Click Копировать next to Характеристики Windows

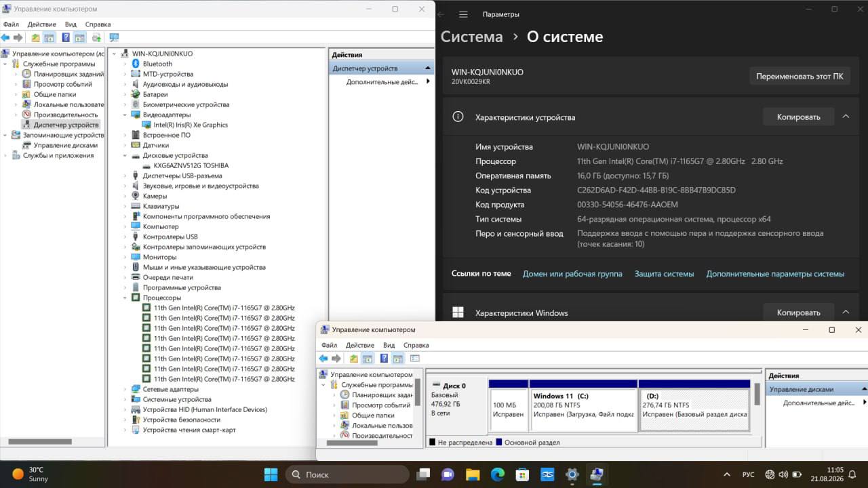[798, 312]
